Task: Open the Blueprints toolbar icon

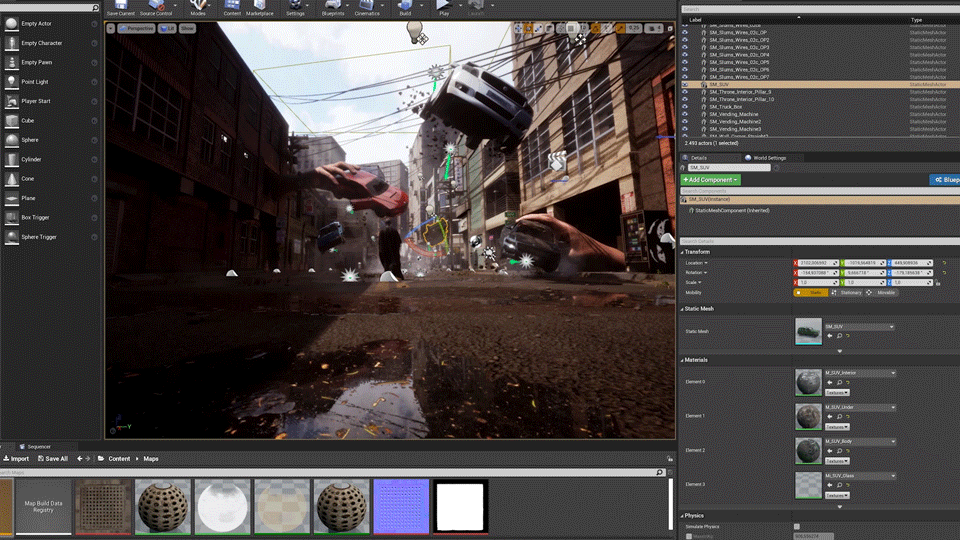Action: click(331, 7)
